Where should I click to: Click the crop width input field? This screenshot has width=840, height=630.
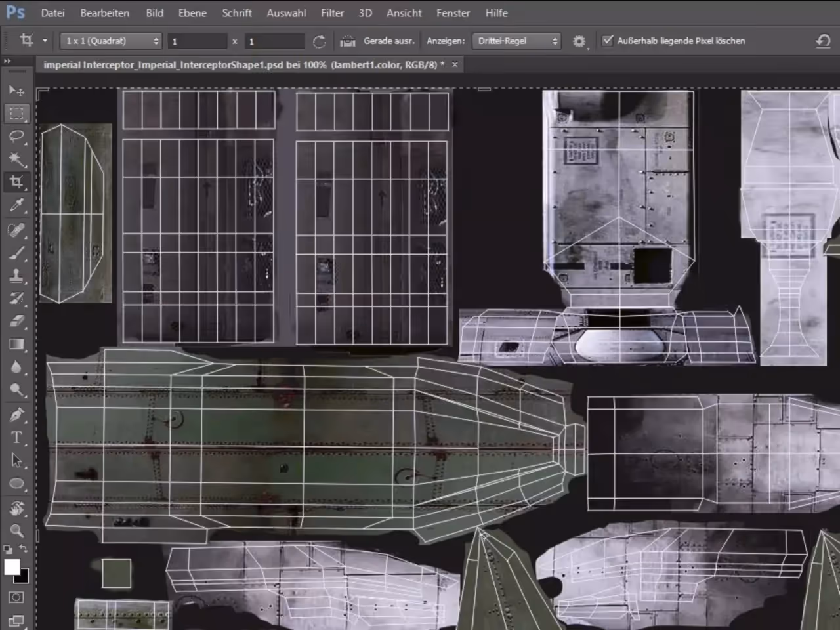coord(197,41)
